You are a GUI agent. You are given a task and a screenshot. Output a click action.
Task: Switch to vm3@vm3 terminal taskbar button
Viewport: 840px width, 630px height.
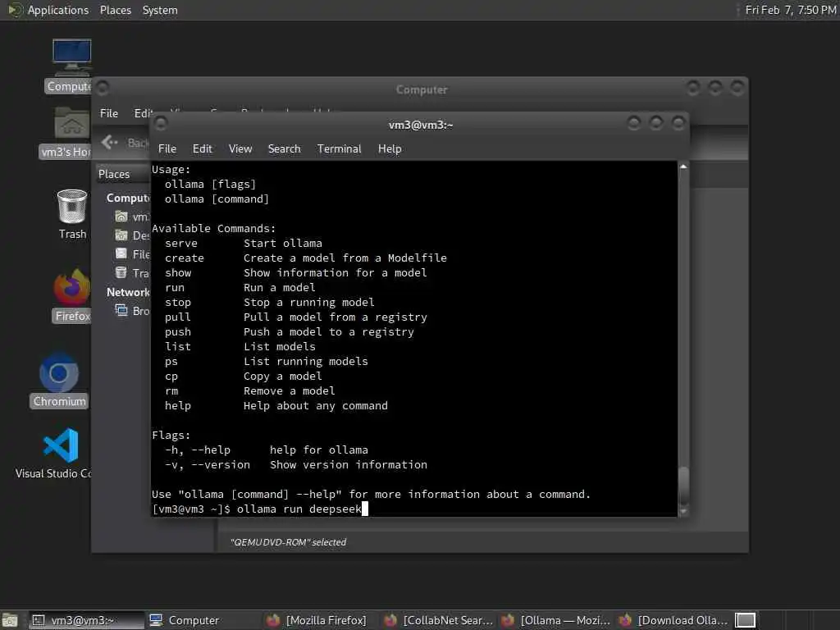click(85, 620)
